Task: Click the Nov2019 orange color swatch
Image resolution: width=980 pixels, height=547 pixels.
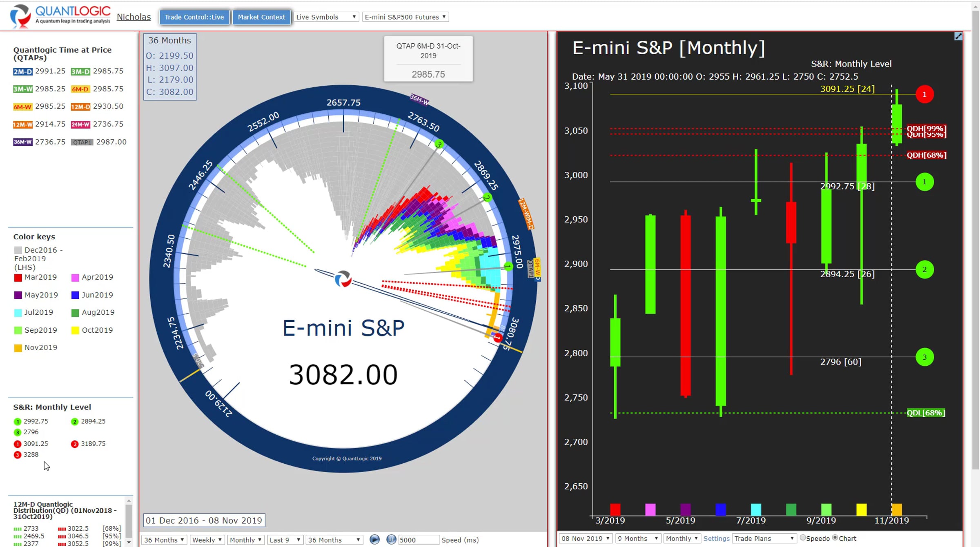Action: (x=18, y=348)
